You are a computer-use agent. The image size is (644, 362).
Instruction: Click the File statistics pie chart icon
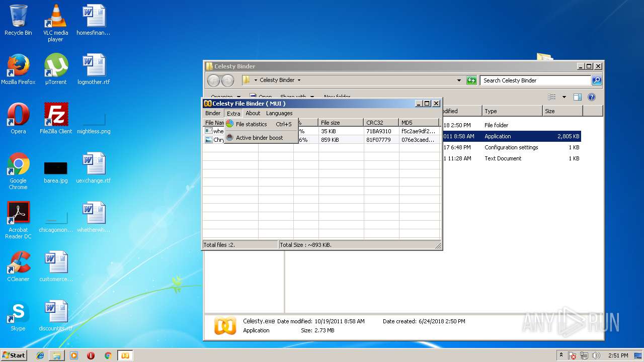230,124
